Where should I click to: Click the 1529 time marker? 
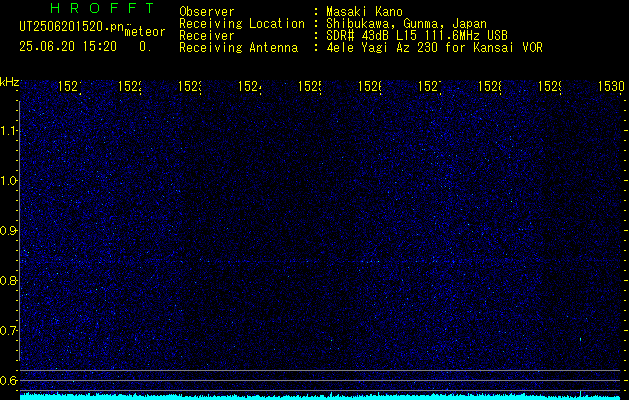[550, 87]
